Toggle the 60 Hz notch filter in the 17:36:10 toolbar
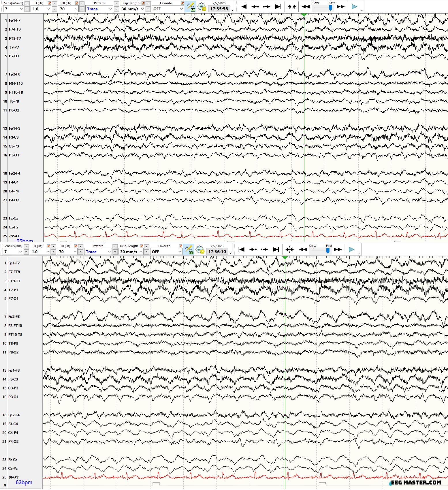 (x=189, y=249)
